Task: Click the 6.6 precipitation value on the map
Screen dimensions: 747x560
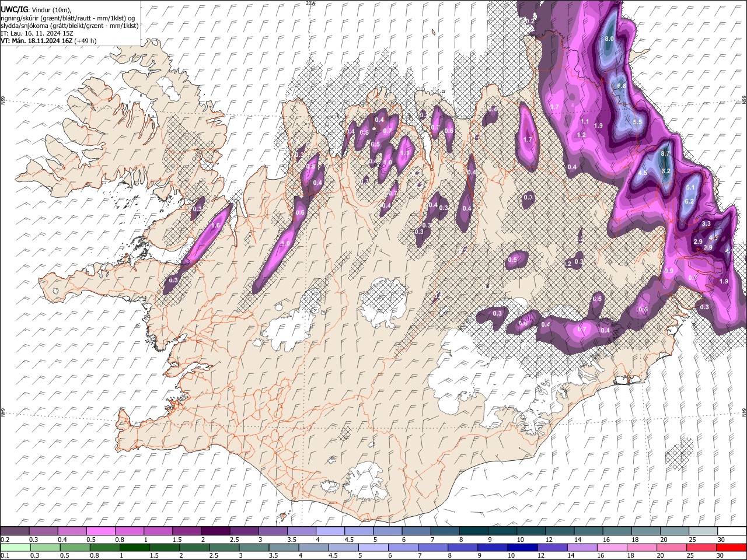Action: coord(622,86)
